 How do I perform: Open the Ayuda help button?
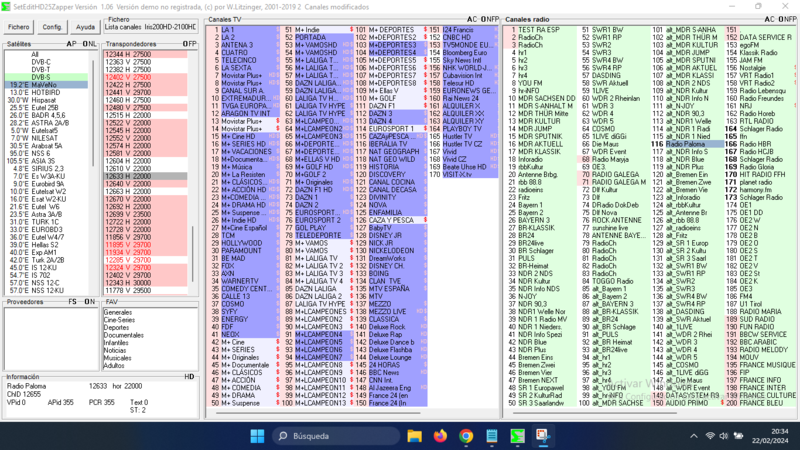coord(85,27)
